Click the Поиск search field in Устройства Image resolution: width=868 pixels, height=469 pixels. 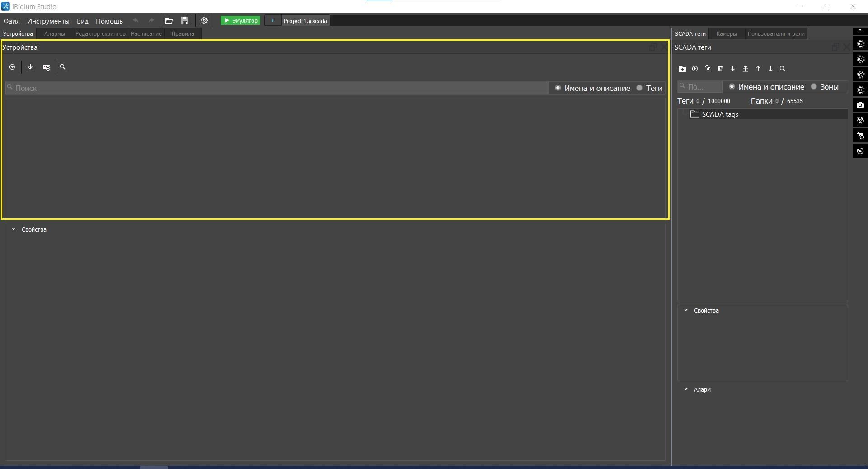click(277, 88)
